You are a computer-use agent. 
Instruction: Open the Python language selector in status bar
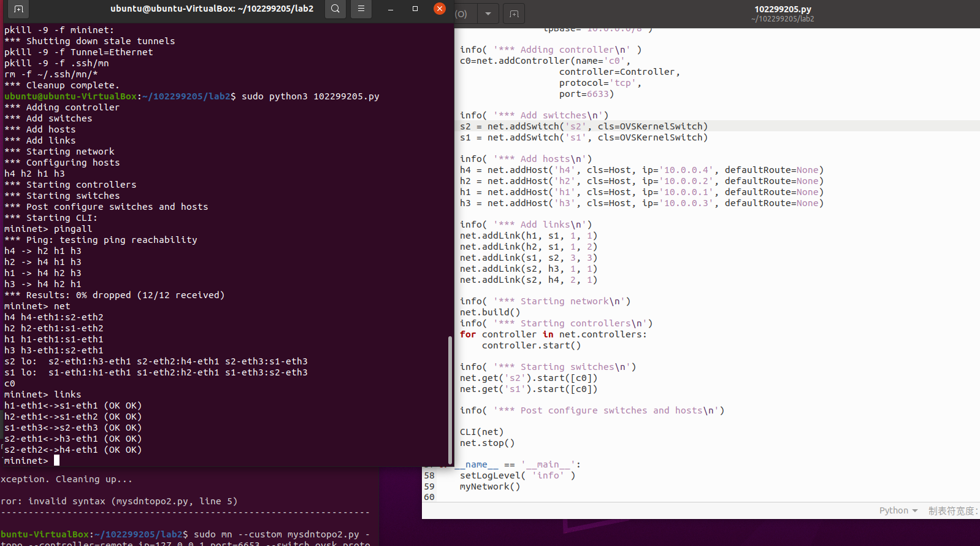[898, 510]
